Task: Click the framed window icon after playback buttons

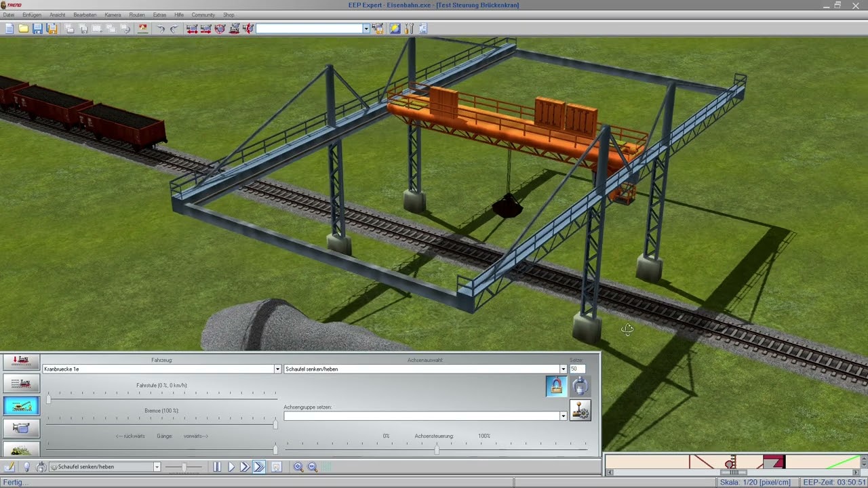Action: click(x=276, y=467)
